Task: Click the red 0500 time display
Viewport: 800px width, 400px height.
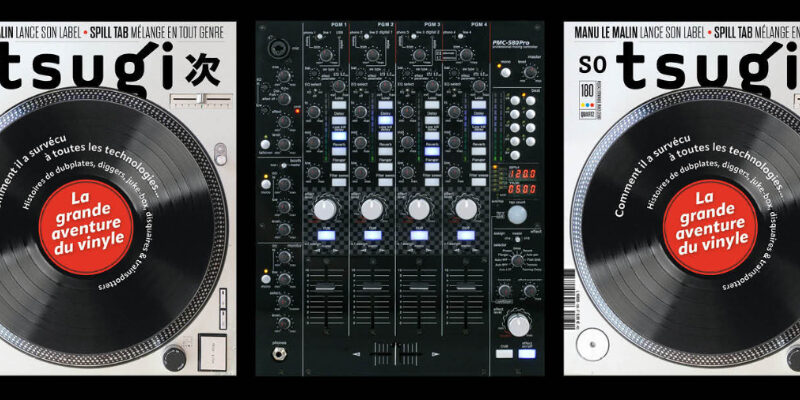Action: click(521, 189)
